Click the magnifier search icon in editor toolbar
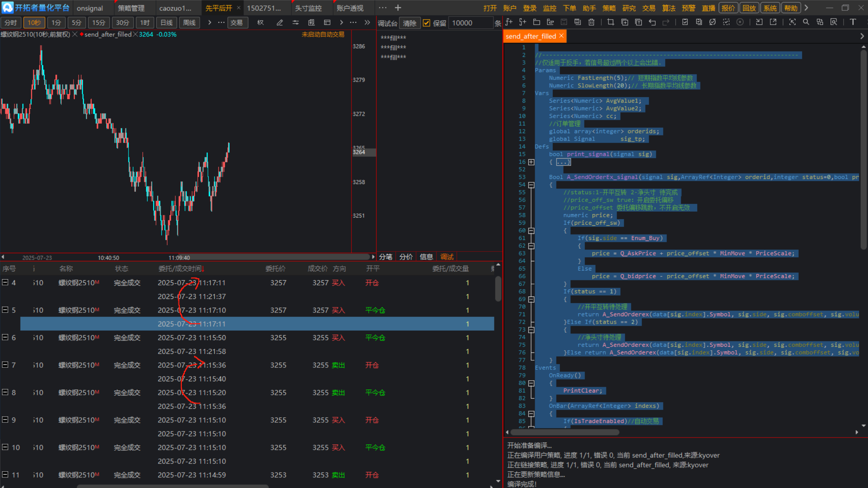The height and width of the screenshot is (488, 868). coord(806,22)
